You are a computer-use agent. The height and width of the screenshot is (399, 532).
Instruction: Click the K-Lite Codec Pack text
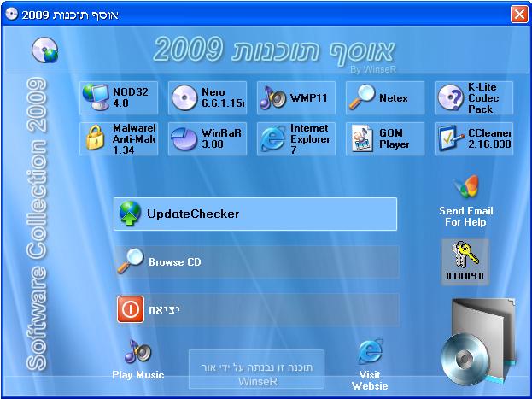(483, 97)
